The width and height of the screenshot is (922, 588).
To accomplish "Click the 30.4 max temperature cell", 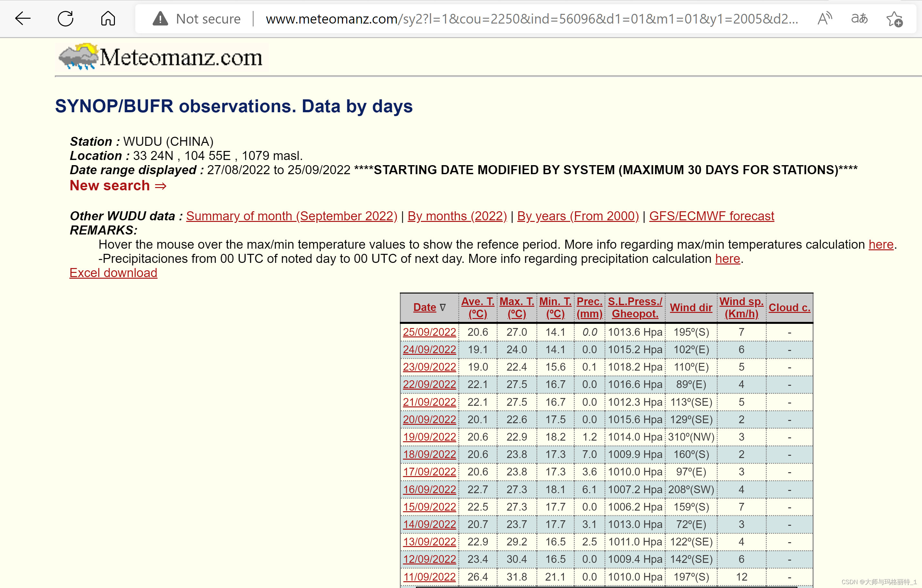I will (x=517, y=559).
